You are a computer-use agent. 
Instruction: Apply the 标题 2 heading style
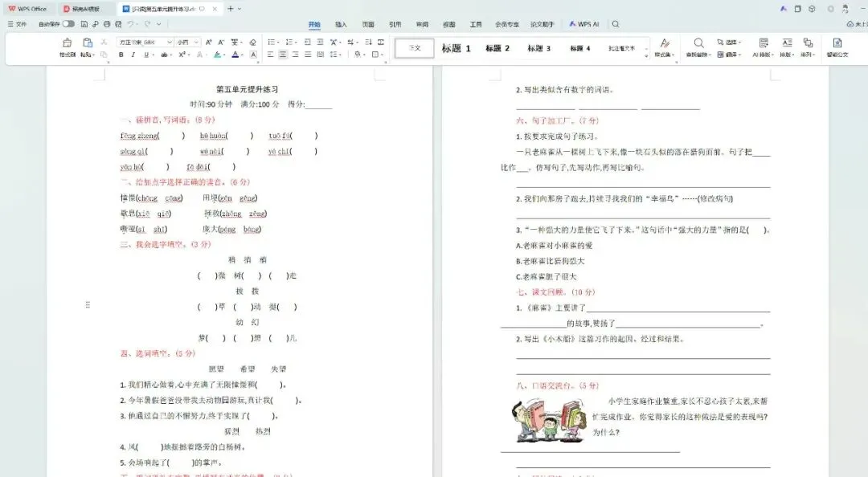pyautogui.click(x=497, y=48)
